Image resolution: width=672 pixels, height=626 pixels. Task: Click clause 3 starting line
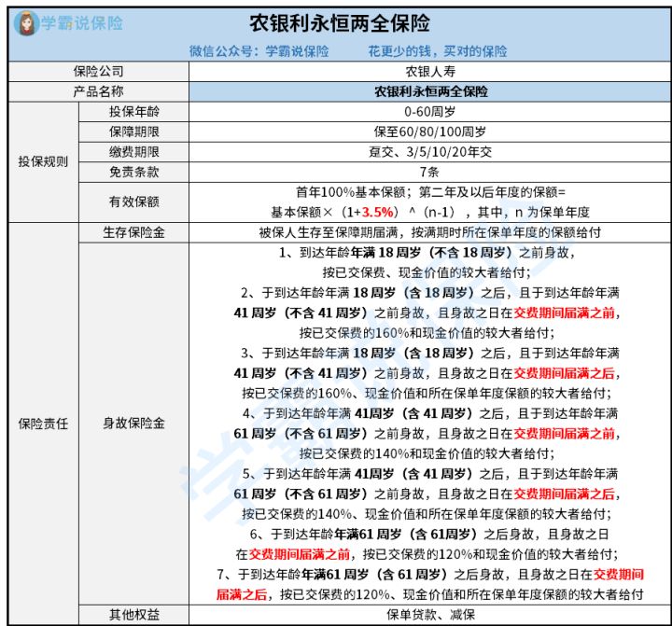coord(430,354)
